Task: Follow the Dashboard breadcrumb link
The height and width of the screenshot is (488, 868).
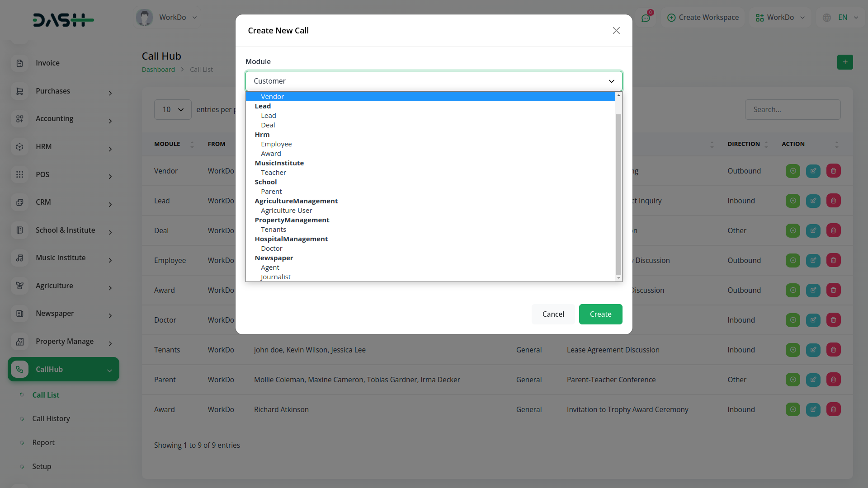Action: (158, 70)
